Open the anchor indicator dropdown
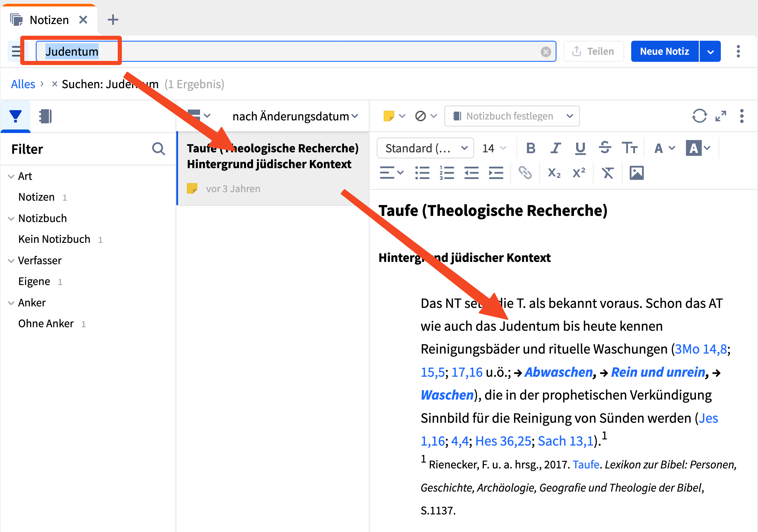 (x=426, y=116)
